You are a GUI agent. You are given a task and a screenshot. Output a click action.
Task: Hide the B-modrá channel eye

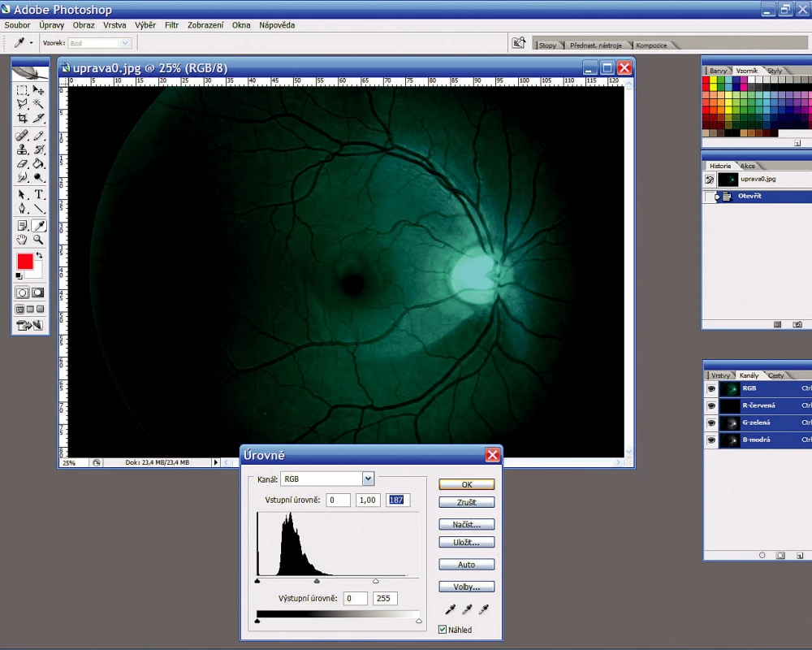[x=711, y=440]
